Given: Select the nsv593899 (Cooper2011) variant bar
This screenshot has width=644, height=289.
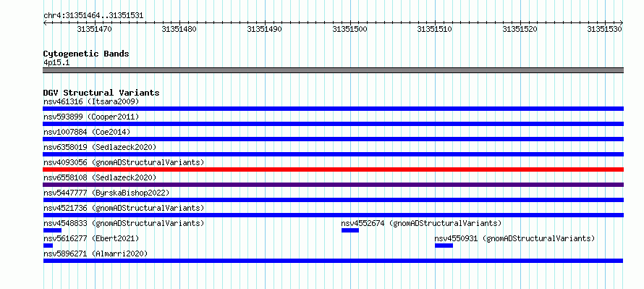Looking at the screenshot, I should tap(333, 124).
